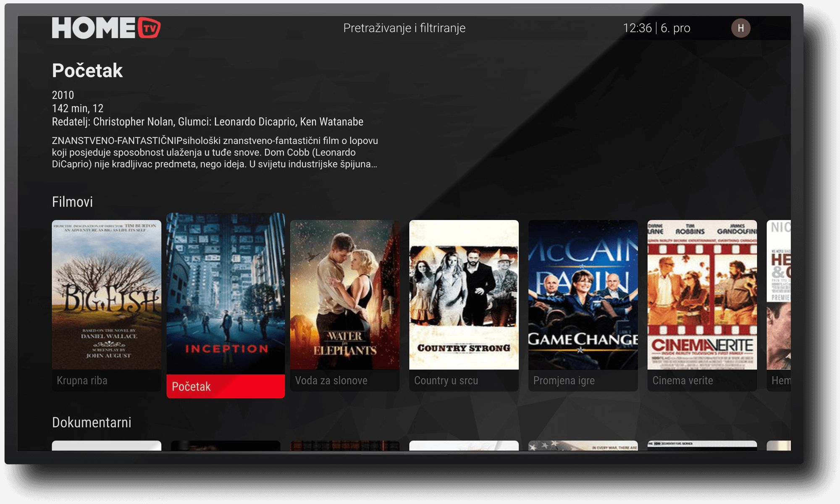Open the H profile avatar
840x504 pixels.
[741, 28]
